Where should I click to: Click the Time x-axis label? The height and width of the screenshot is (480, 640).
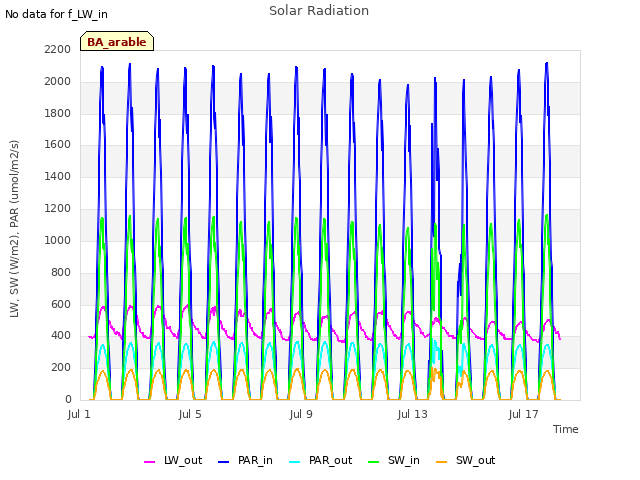(566, 429)
